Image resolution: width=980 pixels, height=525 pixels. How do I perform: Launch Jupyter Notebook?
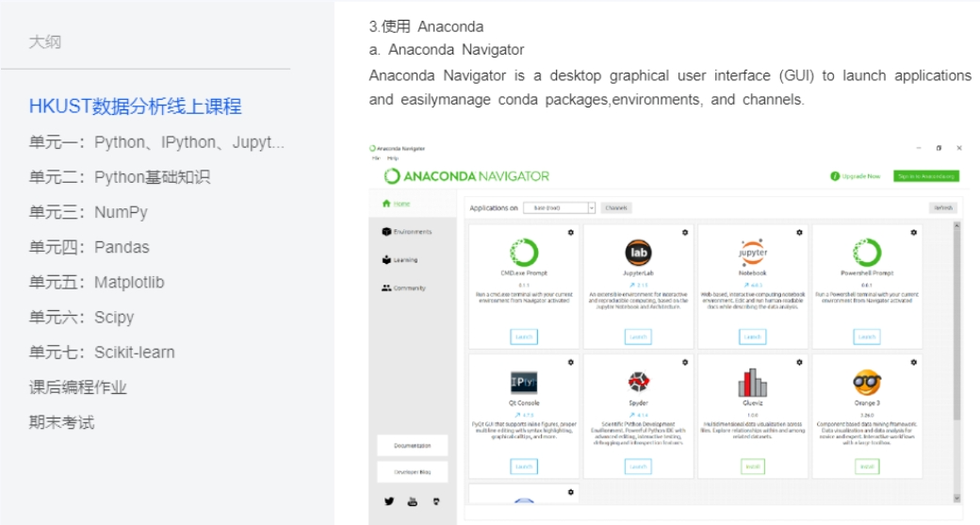click(753, 336)
